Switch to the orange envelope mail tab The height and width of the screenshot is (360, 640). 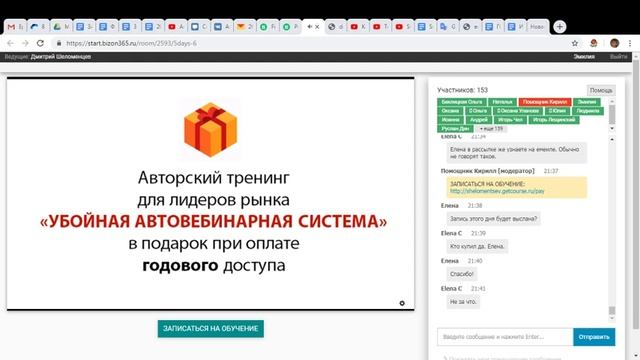tap(244, 27)
